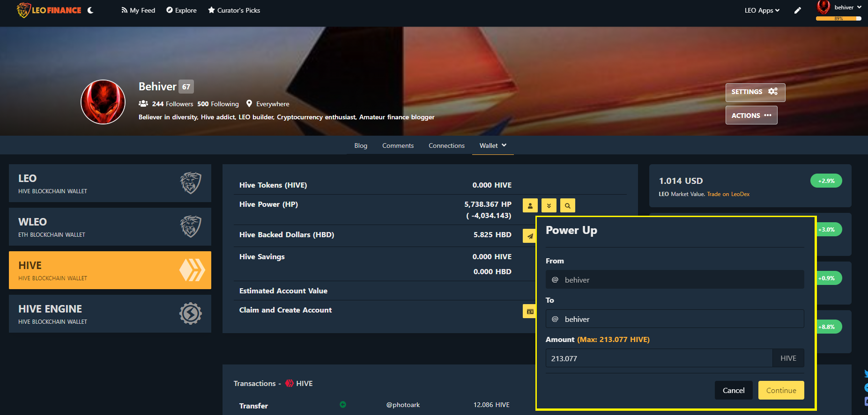Click the 5.825 HBD balance
This screenshot has height=415, width=868.
pos(492,235)
